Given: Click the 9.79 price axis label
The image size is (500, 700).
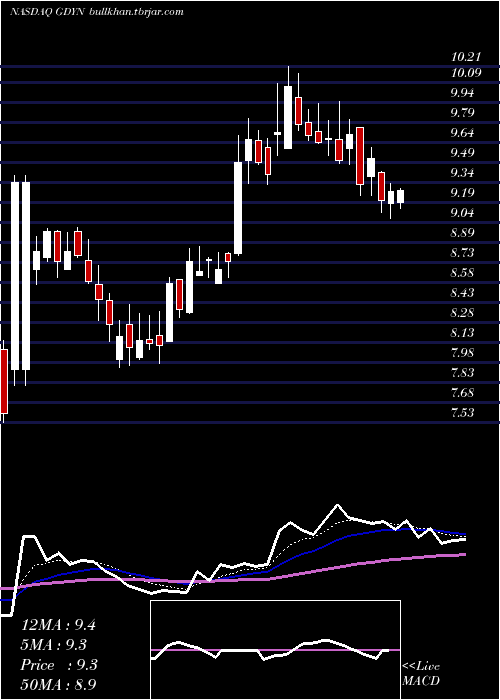Looking at the screenshot, I should (462, 112).
